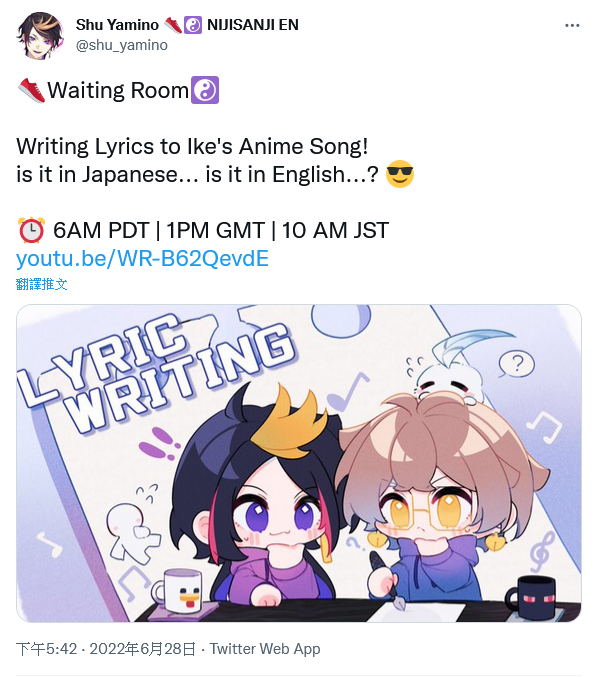598x677 pixels.
Task: Click the Twitter Web App source label
Action: click(265, 649)
